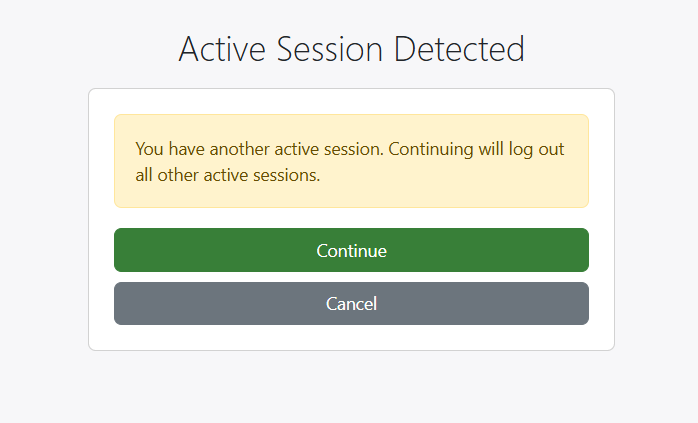Click the yellow warning alert box
Screen dimensions: 698x423
coord(351,161)
